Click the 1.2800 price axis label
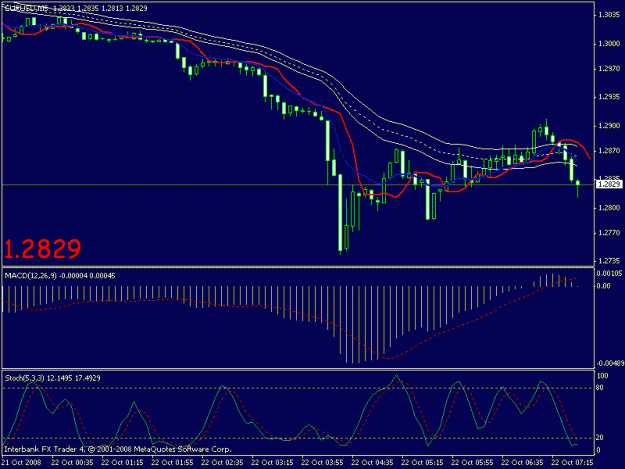Image resolution: width=625 pixels, height=469 pixels. point(609,208)
